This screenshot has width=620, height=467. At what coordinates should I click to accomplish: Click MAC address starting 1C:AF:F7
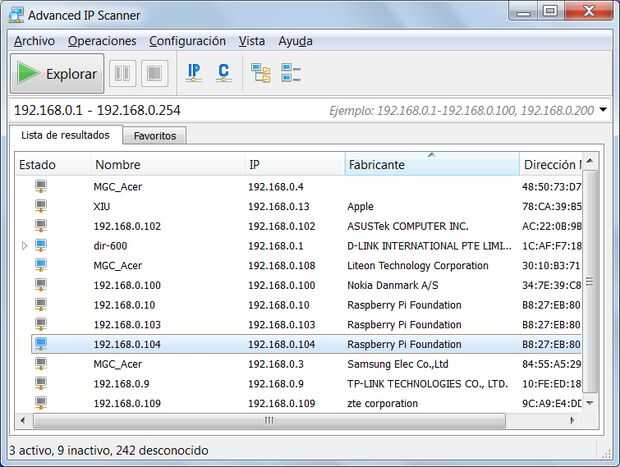click(x=552, y=246)
